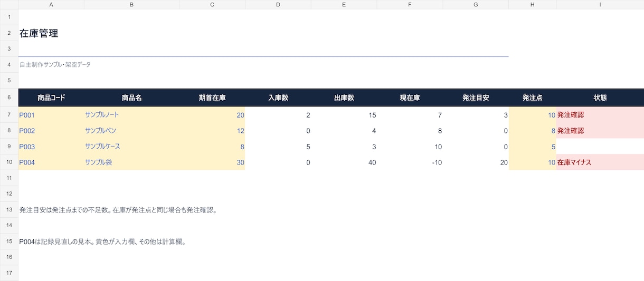Select column I header

tap(600, 4)
